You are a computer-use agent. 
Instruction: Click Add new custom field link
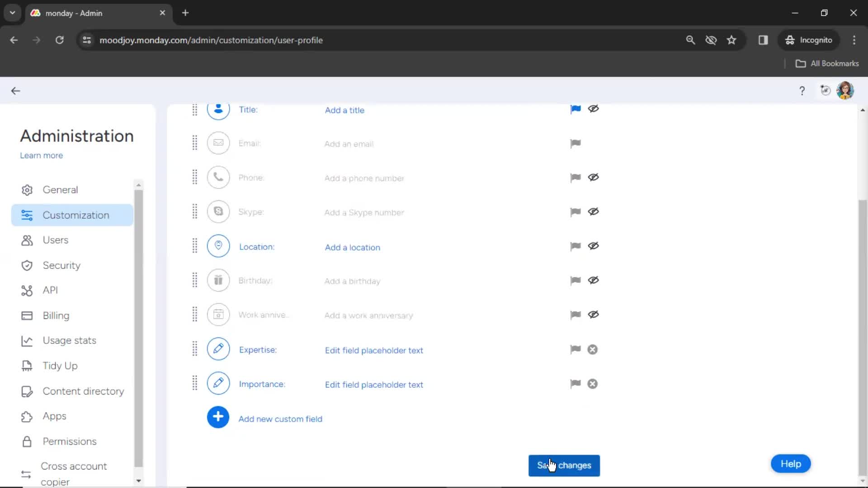(280, 419)
